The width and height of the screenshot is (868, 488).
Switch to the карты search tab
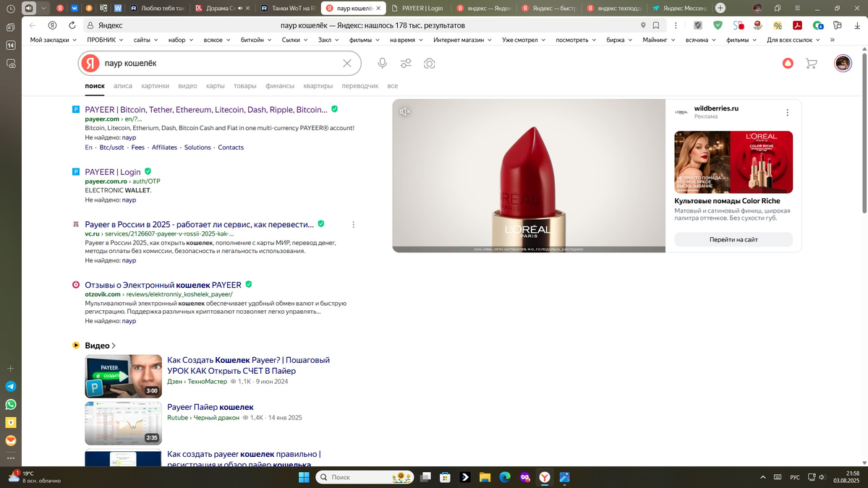(216, 86)
